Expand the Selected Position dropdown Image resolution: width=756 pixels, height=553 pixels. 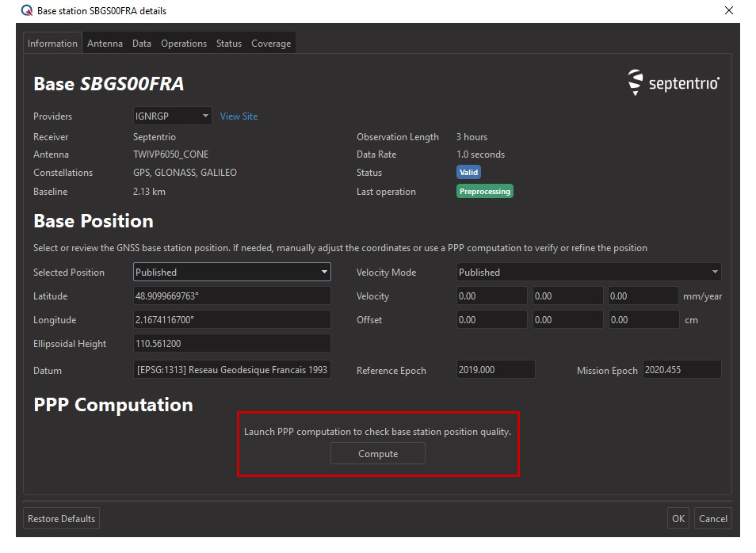tap(231, 273)
